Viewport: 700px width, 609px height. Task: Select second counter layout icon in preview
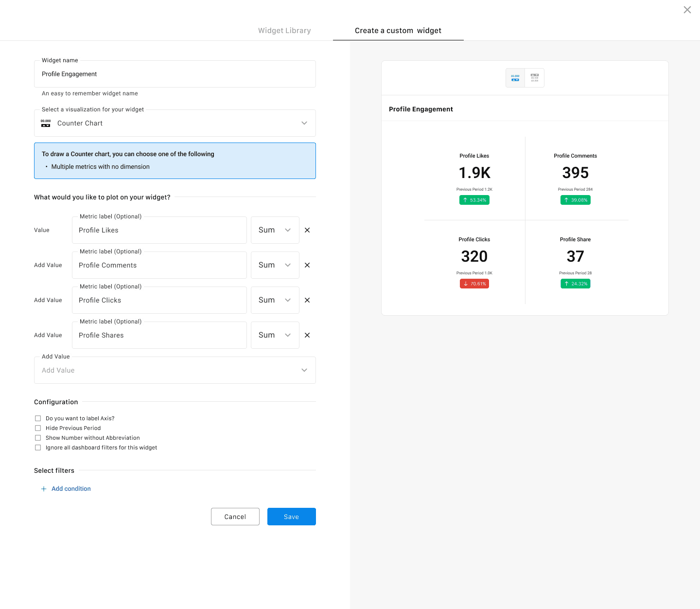(535, 78)
